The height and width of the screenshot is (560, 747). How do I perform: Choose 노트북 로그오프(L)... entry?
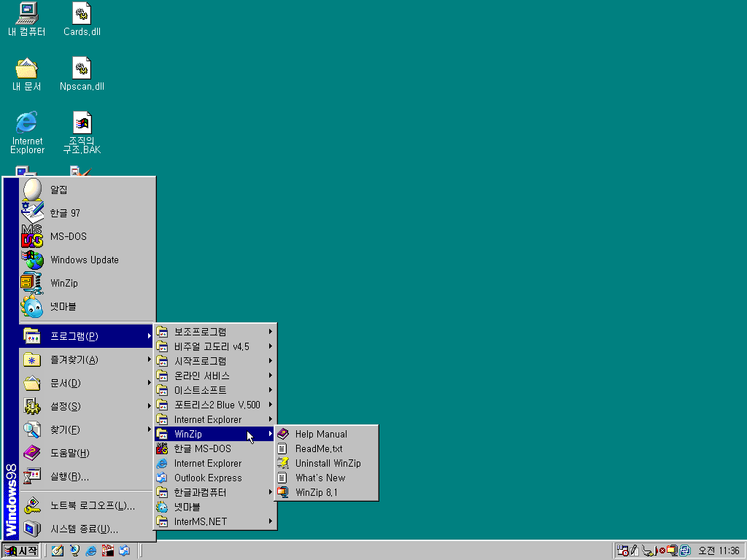point(88,506)
